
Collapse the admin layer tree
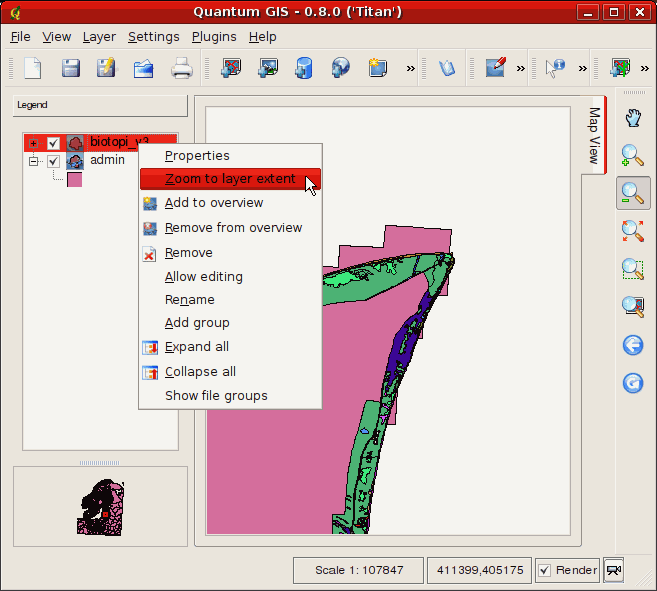tap(34, 161)
